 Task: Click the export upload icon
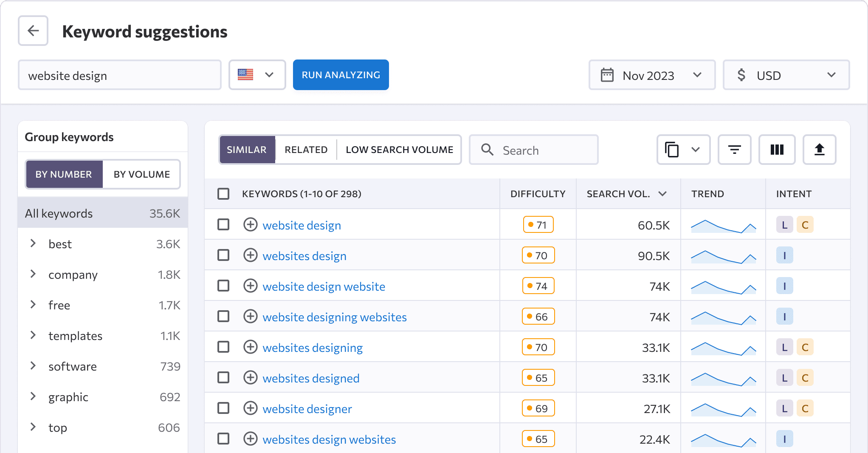pyautogui.click(x=820, y=150)
